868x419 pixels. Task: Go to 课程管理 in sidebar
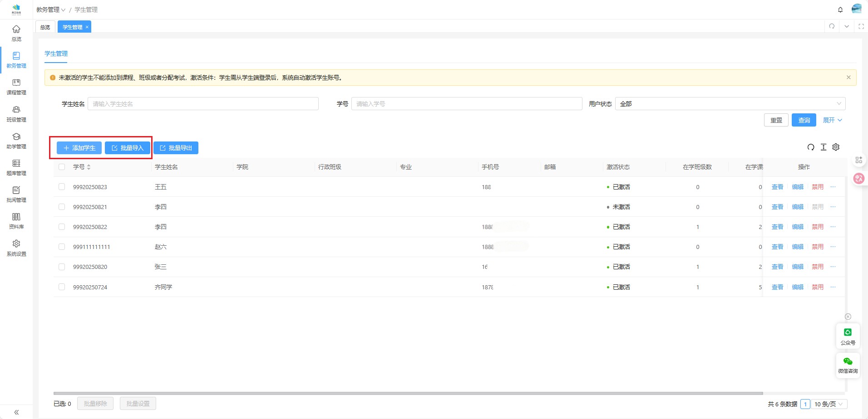[x=16, y=87]
